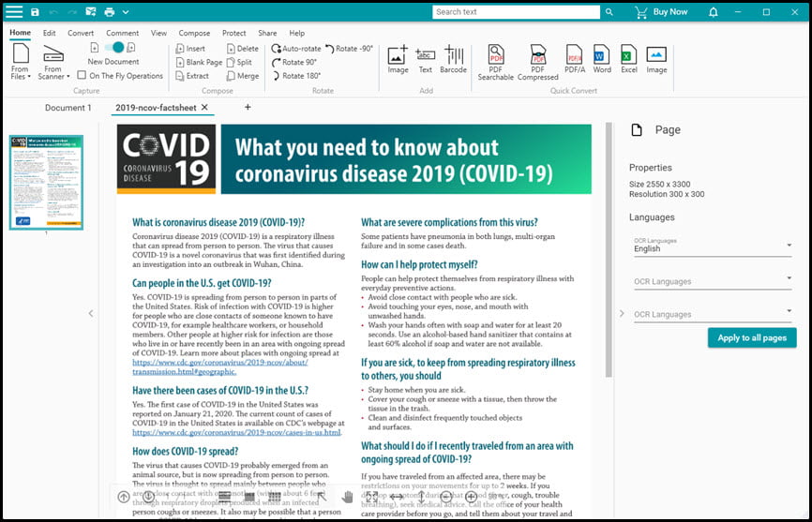The image size is (812, 522).
Task: Click the Redo arrow icon
Action: [x=72, y=12]
